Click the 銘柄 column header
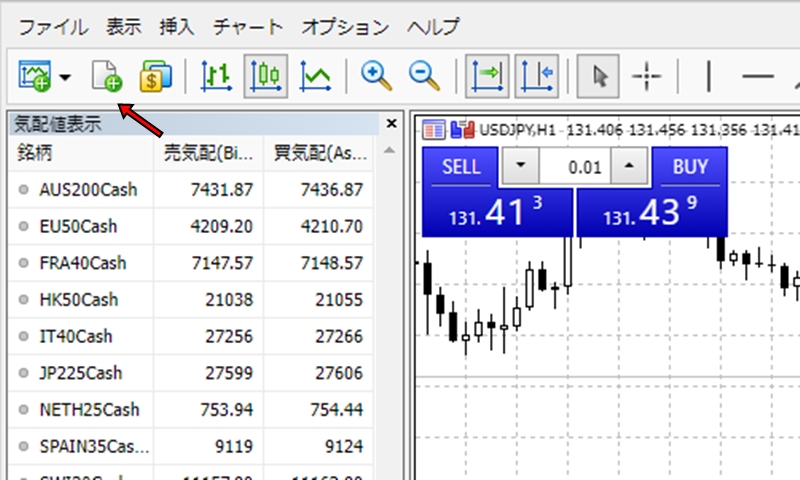800x480 pixels. coord(80,153)
